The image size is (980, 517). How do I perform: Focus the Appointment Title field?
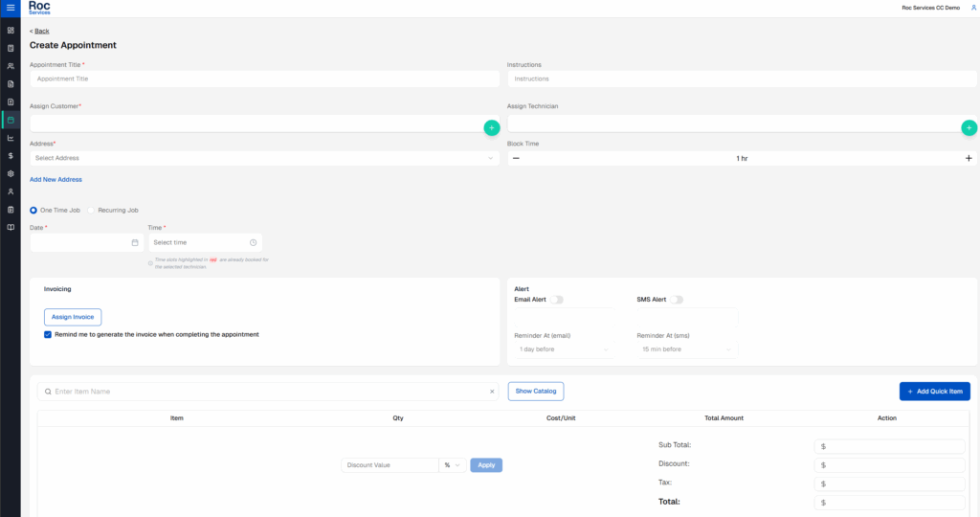pyautogui.click(x=264, y=79)
